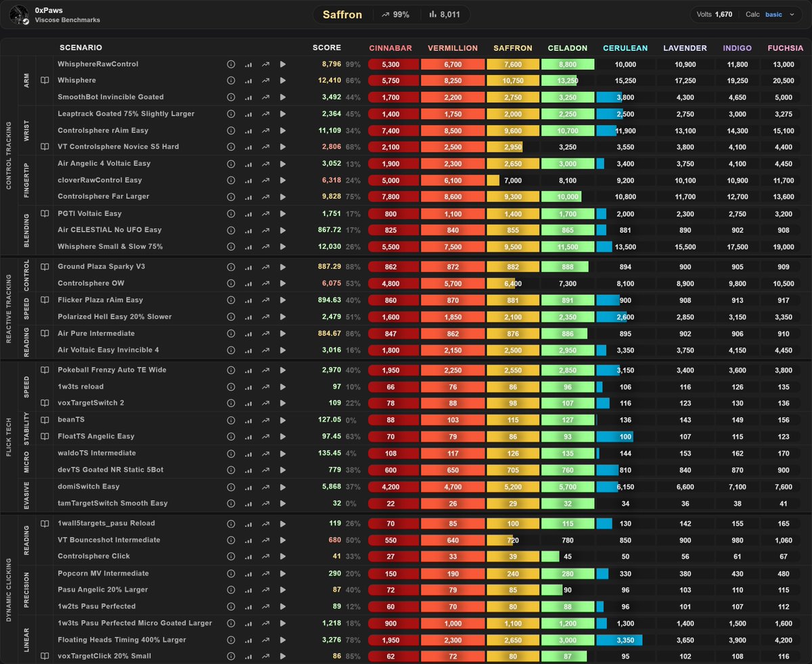Viewport: 812px width, 664px height.
Task: Show leaderboard bars icon for SmoothBot Invincible Goated
Action: tap(248, 97)
